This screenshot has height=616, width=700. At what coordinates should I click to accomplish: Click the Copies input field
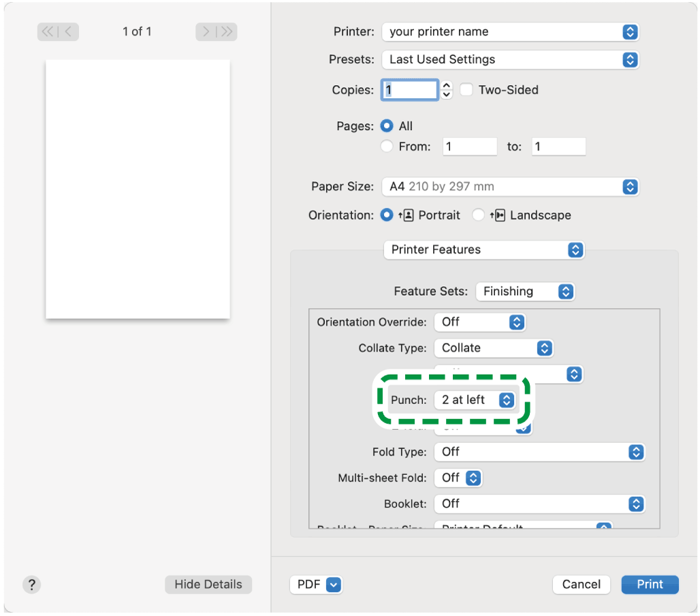(410, 90)
